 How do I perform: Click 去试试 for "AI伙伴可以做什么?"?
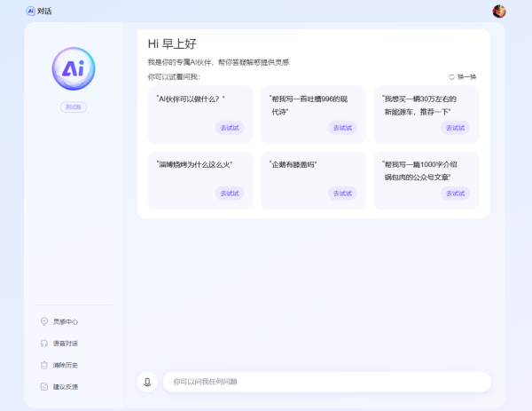[230, 128]
